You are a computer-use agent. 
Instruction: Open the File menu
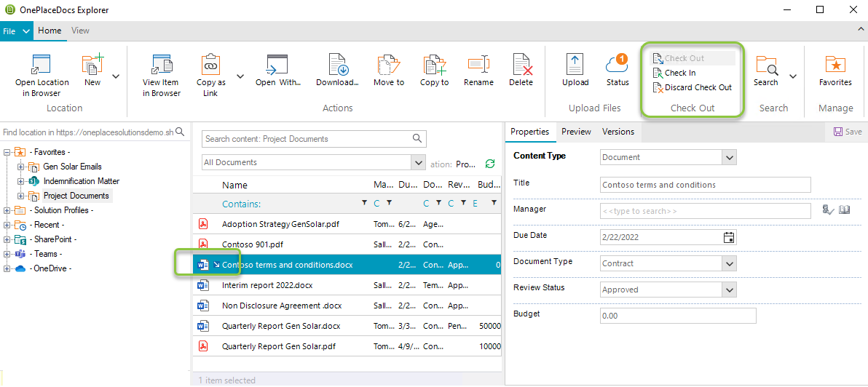click(x=17, y=31)
